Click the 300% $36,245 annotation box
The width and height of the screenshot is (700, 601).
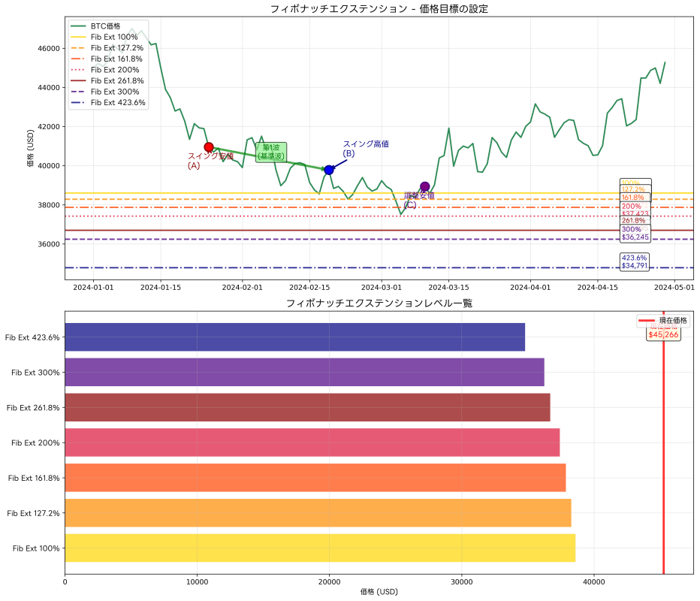click(635, 234)
